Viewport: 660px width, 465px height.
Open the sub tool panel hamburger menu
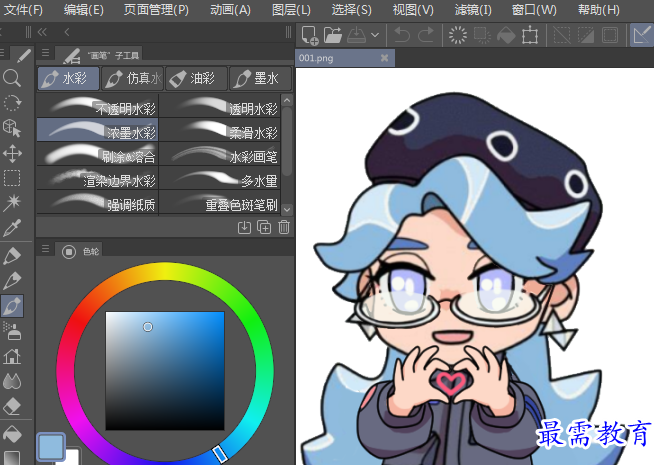pos(45,53)
